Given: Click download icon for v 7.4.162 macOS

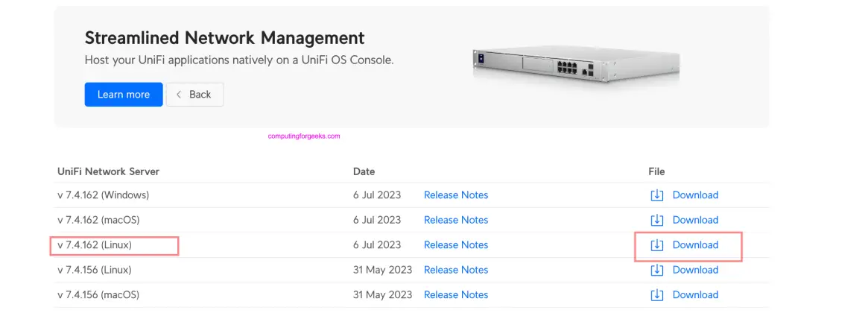Looking at the screenshot, I should click(x=656, y=220).
